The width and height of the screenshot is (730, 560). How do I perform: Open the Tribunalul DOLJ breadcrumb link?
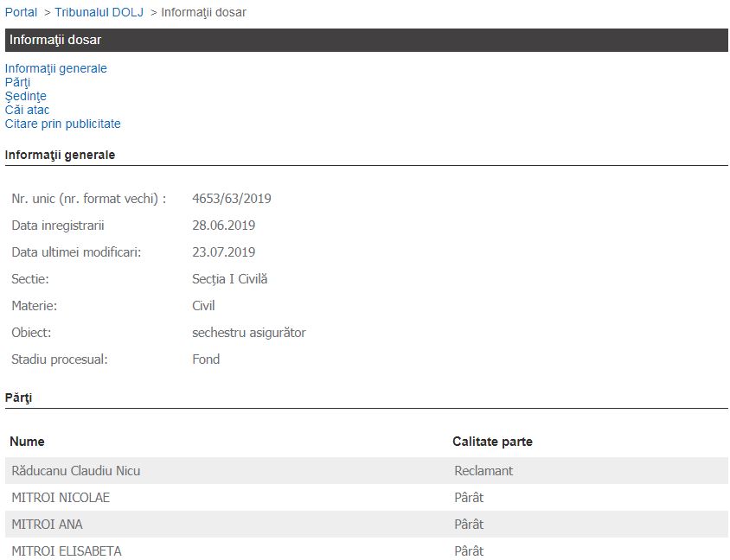point(99,12)
